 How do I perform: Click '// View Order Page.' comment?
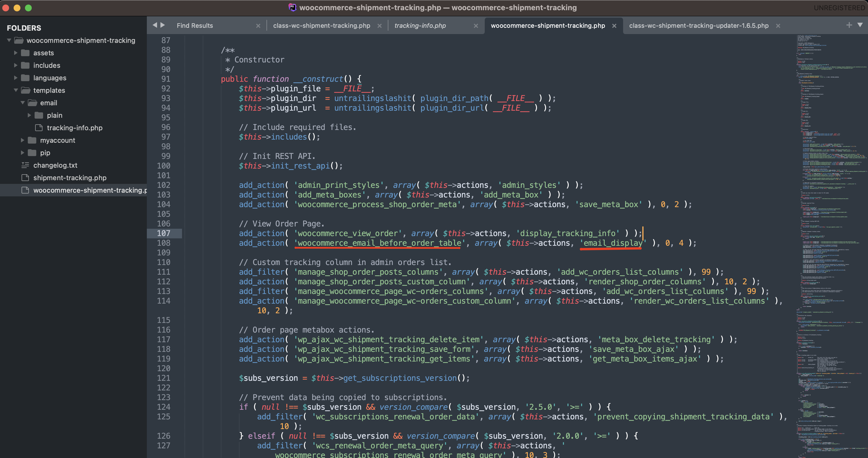(281, 224)
